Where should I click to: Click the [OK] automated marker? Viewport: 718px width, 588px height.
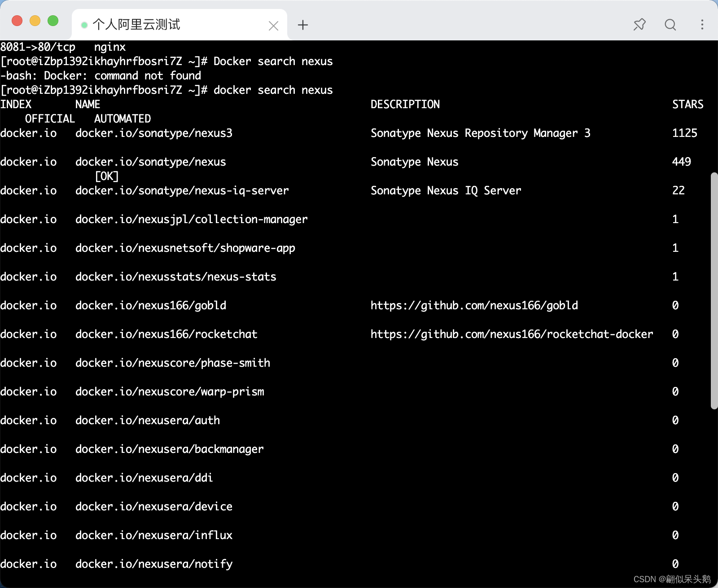107,176
